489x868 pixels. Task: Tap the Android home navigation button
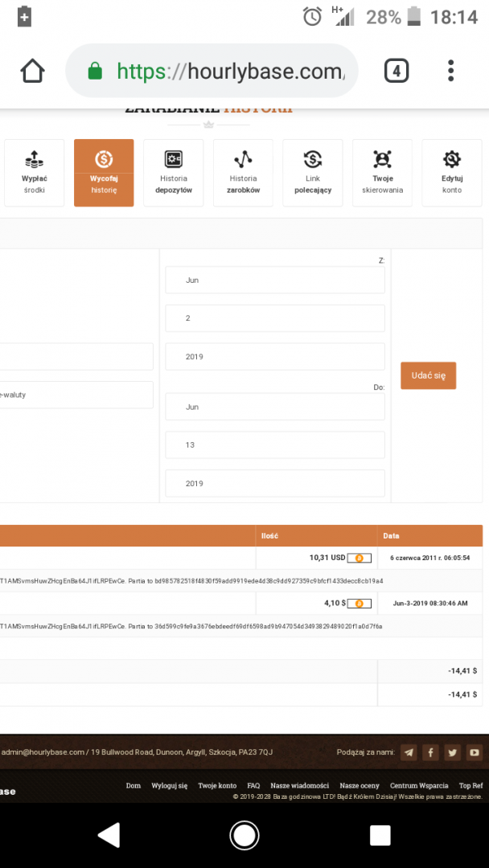pyautogui.click(x=244, y=835)
